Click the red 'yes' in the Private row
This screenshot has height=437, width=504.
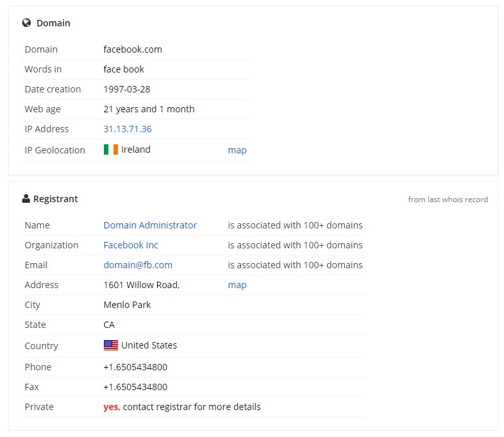110,407
